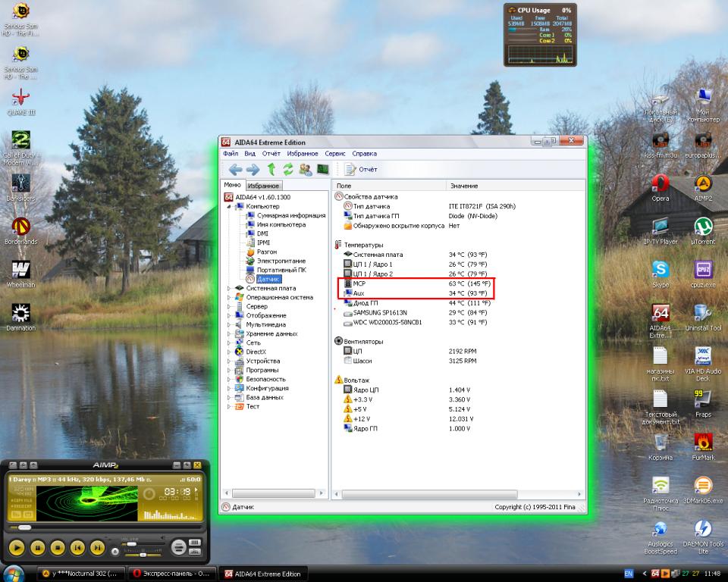Image resolution: width=728 pixels, height=582 pixels.
Task: Click the horizontal scrollbar of the tree pane
Action: coord(274,493)
